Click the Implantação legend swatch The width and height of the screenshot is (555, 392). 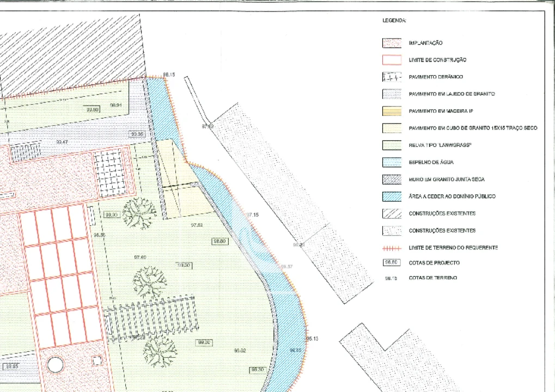coord(391,43)
